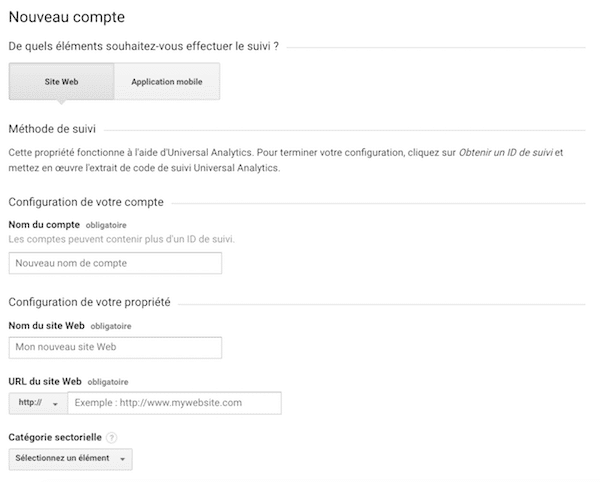Click the help icon beside Catégorie sectorielle
The image size is (600, 482).
(x=112, y=437)
